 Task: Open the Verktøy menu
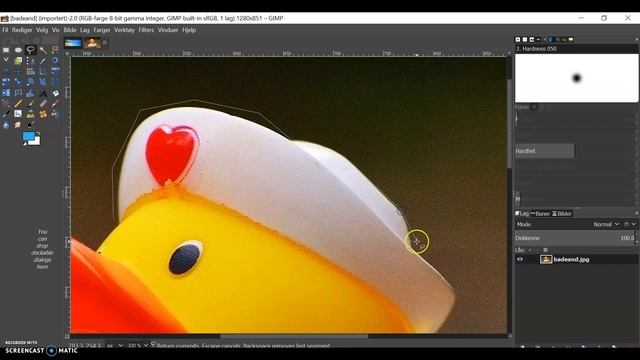coord(124,30)
